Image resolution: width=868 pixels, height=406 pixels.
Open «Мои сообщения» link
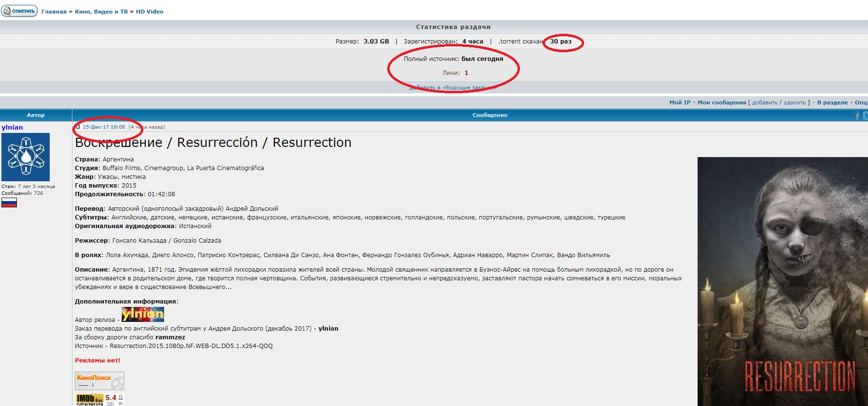point(722,102)
